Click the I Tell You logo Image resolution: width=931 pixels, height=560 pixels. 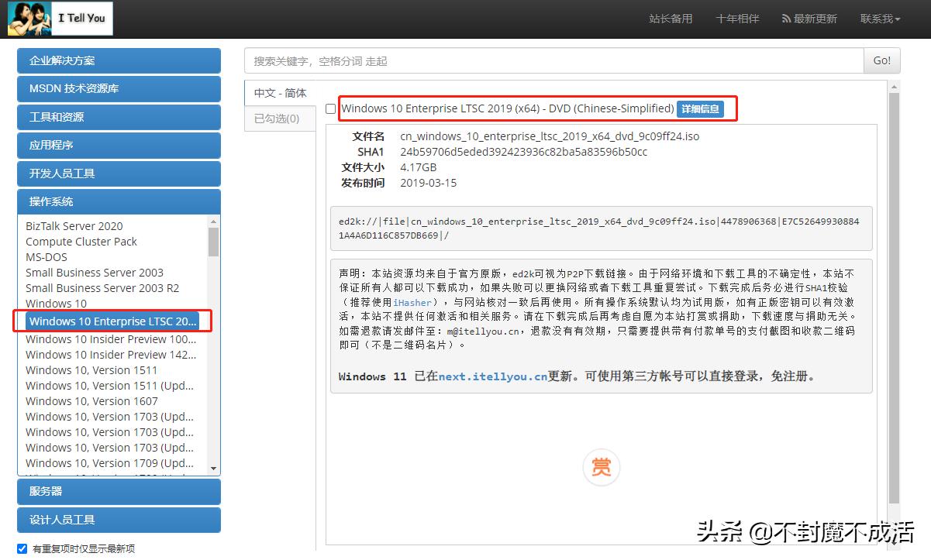[x=60, y=18]
